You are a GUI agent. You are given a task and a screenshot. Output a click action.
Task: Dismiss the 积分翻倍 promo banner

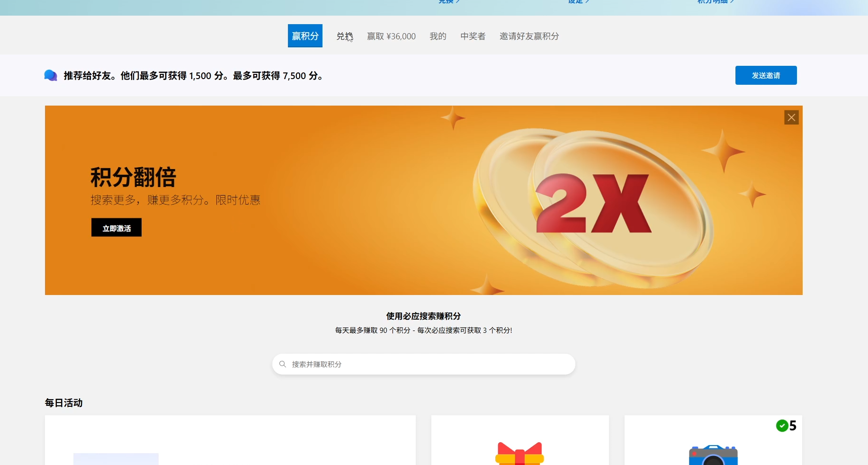coord(791,117)
